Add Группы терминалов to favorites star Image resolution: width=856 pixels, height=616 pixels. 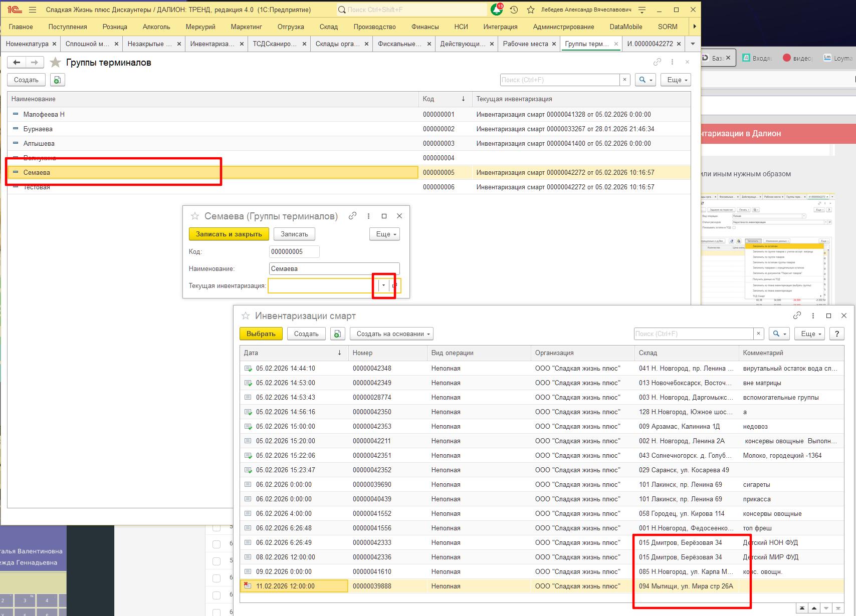tap(56, 62)
